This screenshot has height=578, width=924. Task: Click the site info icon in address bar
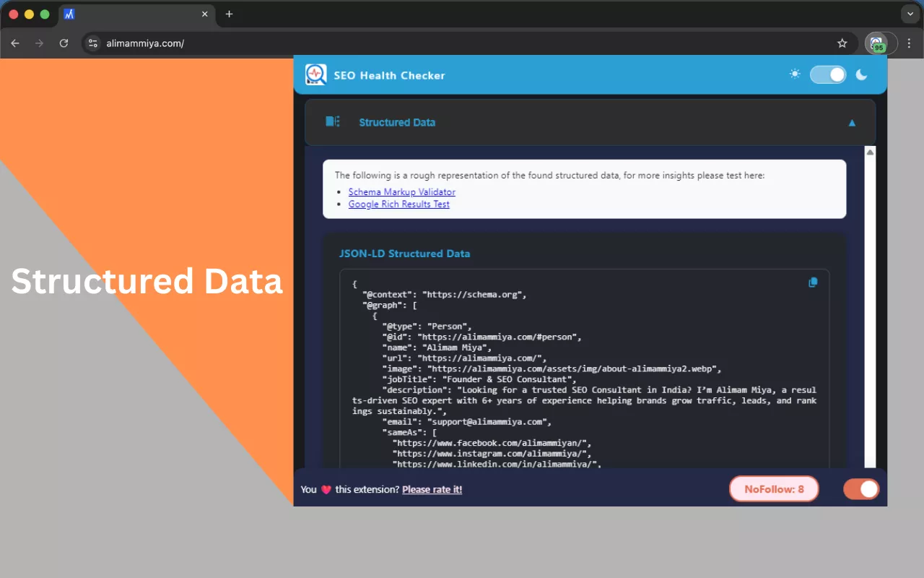[92, 43]
